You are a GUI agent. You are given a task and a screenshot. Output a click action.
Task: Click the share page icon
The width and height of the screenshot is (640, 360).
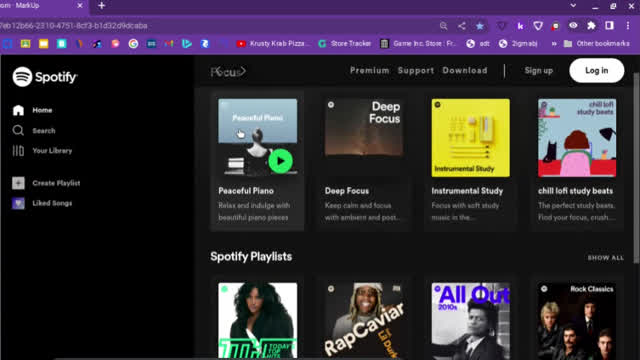[462, 26]
